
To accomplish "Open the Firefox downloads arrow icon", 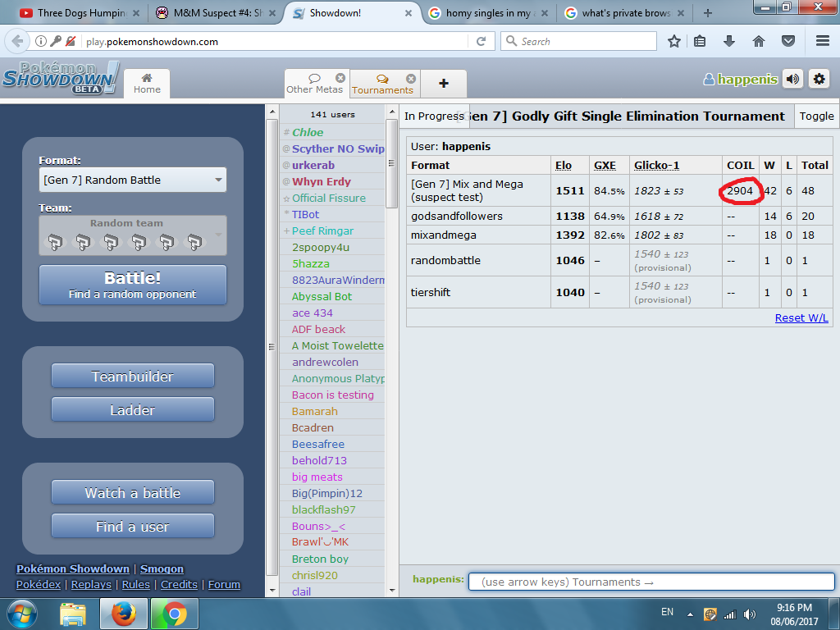I will pos(729,41).
